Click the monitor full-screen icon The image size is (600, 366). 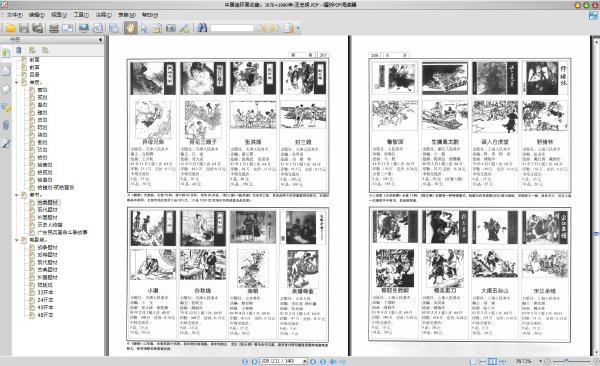[x=83, y=28]
